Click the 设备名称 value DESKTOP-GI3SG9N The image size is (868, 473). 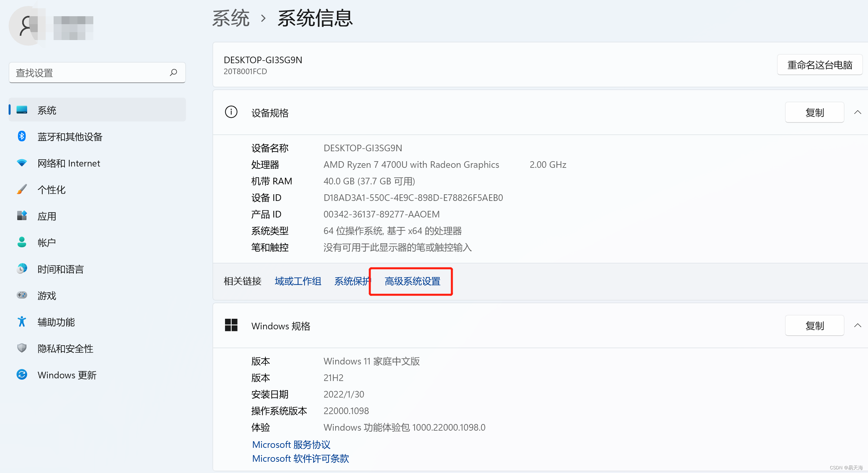[363, 148]
